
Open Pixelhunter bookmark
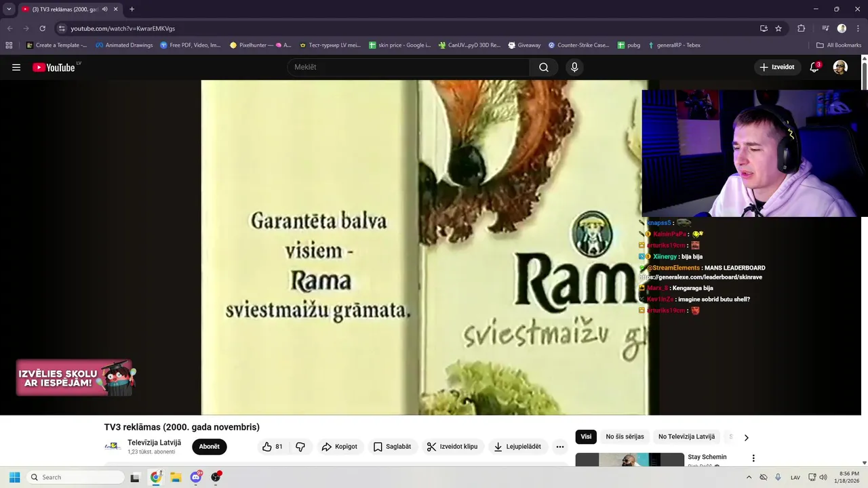tap(260, 45)
